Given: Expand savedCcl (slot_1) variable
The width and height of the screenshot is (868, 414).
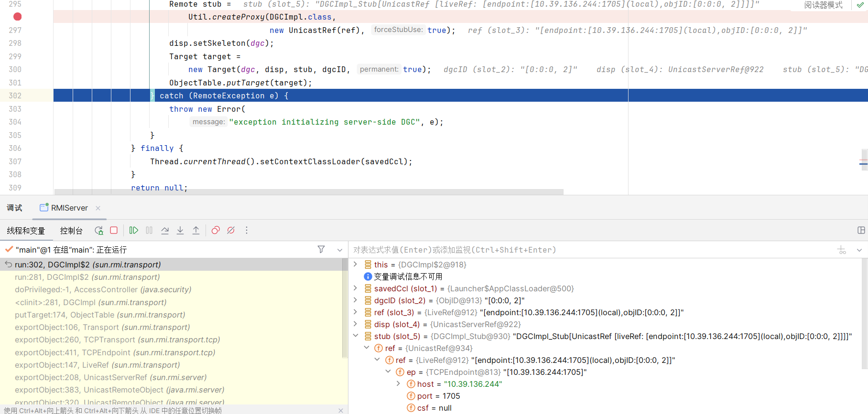Looking at the screenshot, I should 355,288.
